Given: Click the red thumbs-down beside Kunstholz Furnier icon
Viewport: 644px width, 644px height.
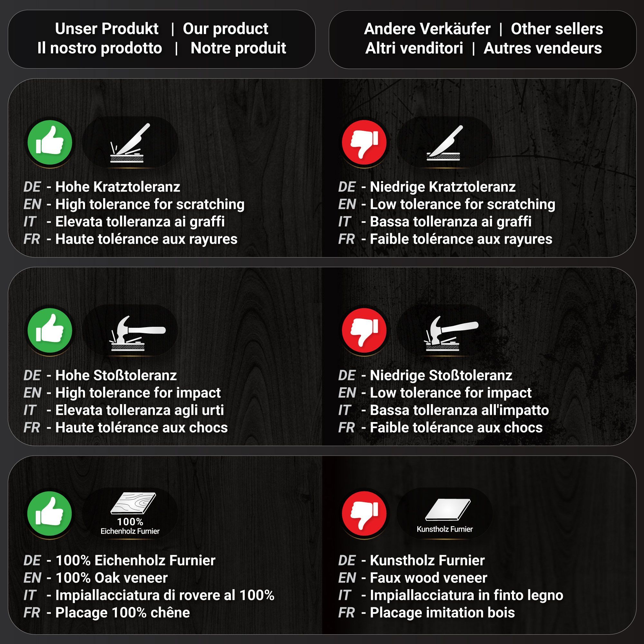Looking at the screenshot, I should pos(364,514).
